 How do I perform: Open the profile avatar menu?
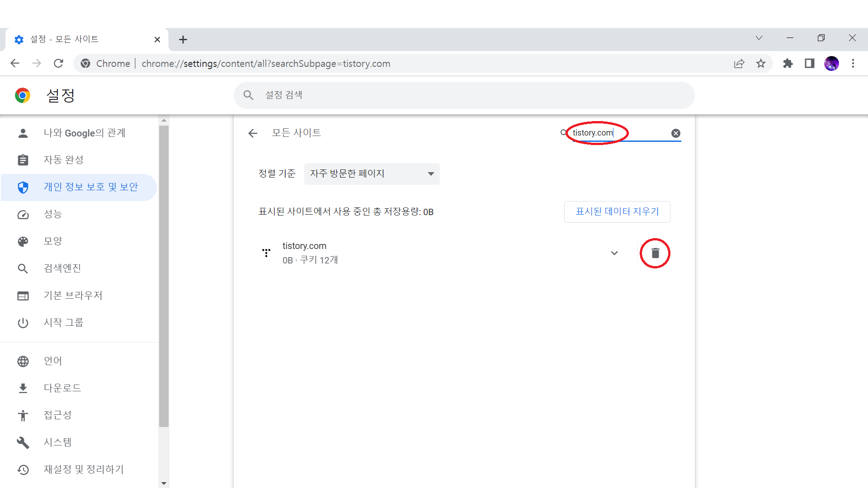coord(831,64)
